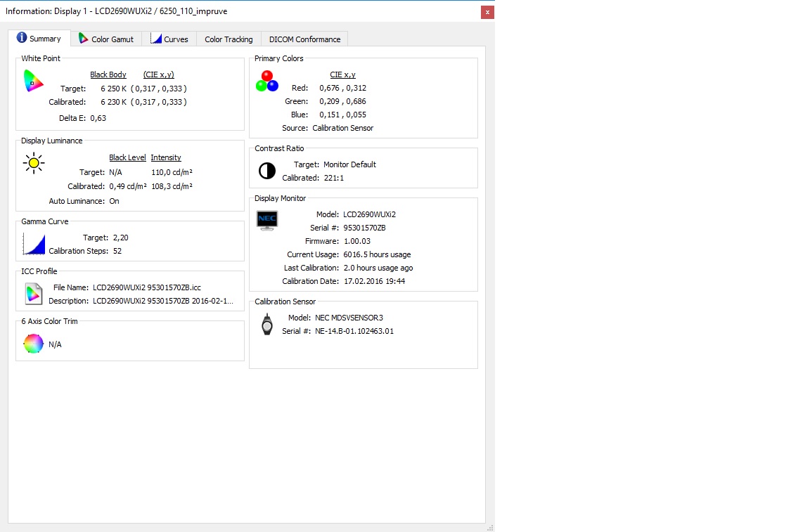
Task: Click the White Point color gamut icon
Action: 34,81
